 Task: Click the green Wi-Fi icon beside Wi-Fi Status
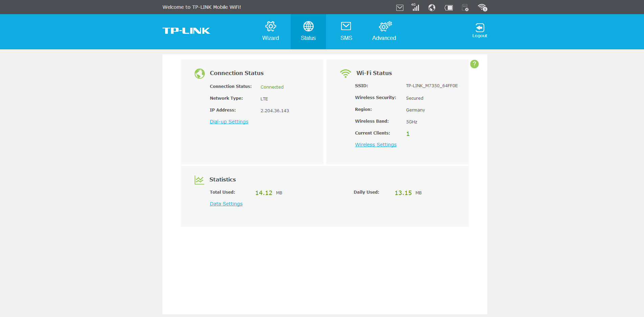[345, 73]
